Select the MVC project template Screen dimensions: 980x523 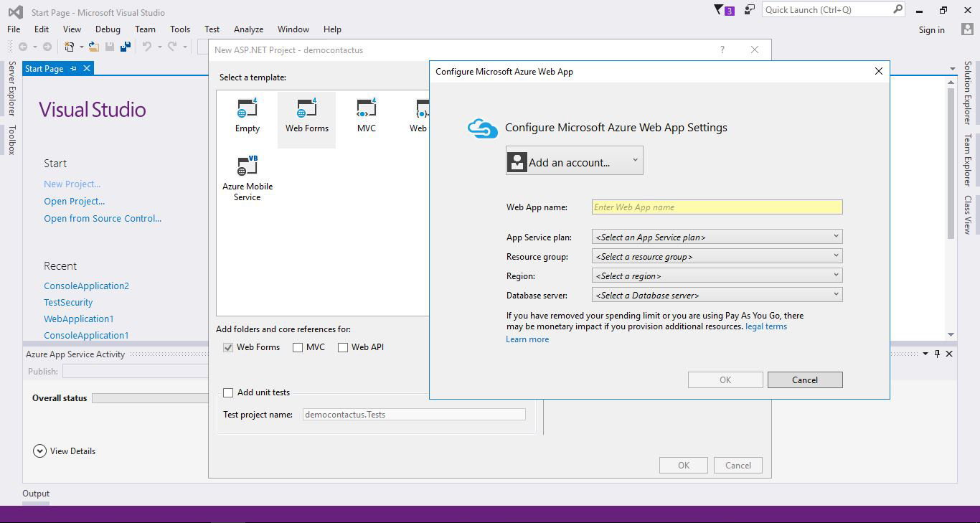(x=367, y=116)
